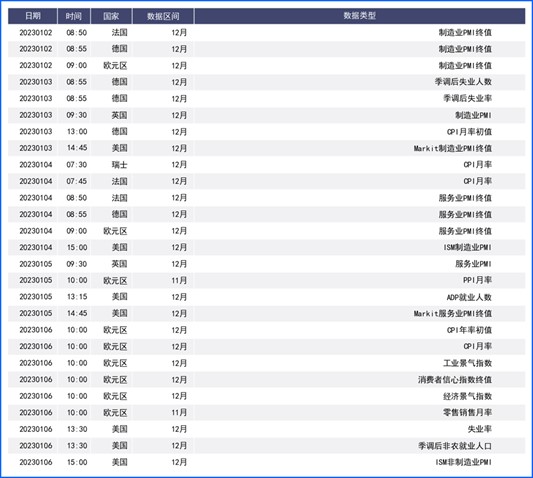Image resolution: width=533 pixels, height=478 pixels.
Task: Click the PPI月率 data cell
Action: coord(477,280)
